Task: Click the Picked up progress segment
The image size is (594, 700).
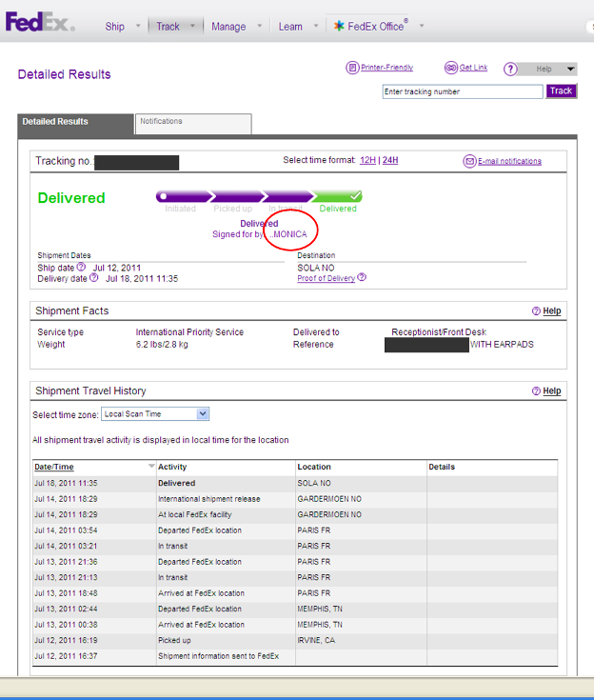Action: [x=237, y=196]
